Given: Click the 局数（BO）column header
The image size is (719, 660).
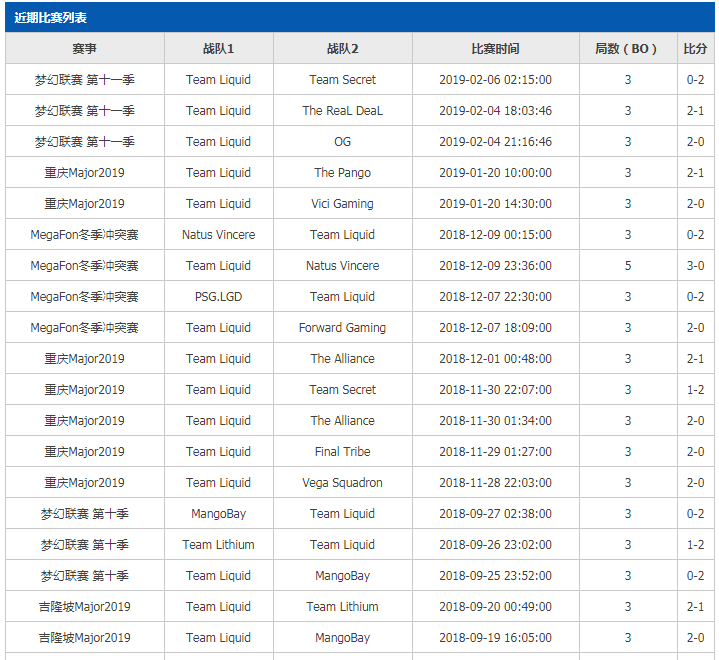Looking at the screenshot, I should [626, 49].
